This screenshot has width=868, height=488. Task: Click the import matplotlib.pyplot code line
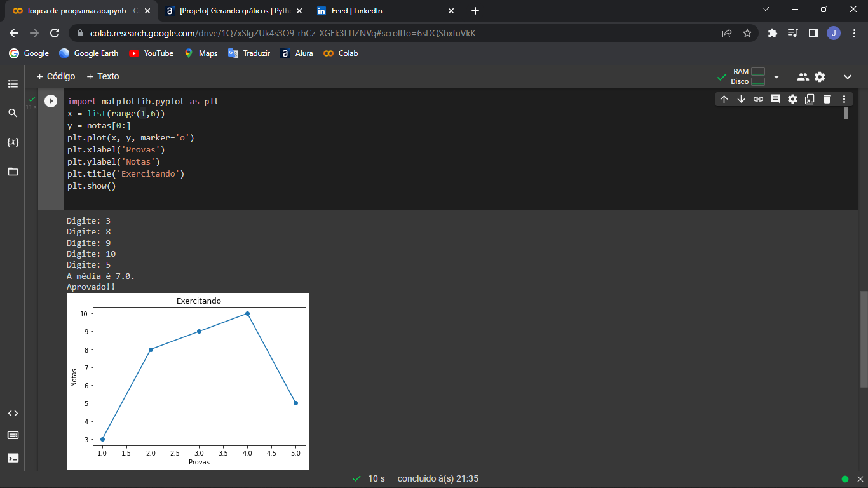coord(143,102)
